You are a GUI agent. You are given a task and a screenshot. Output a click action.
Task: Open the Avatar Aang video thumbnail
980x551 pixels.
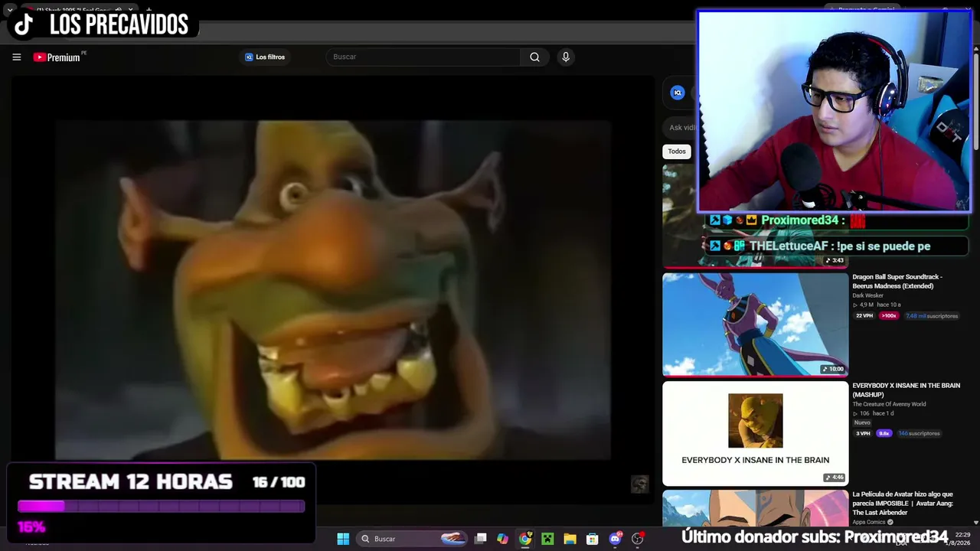pos(755,508)
